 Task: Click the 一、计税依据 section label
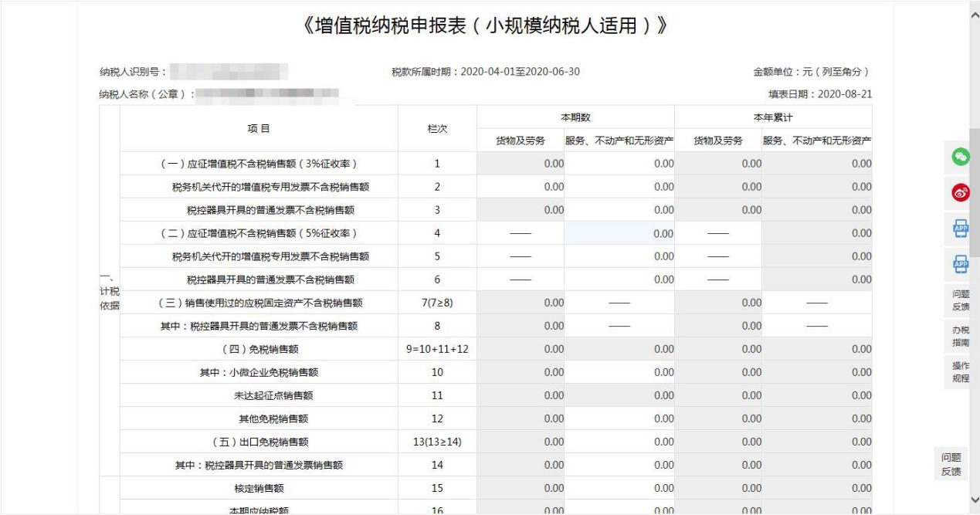(x=110, y=292)
